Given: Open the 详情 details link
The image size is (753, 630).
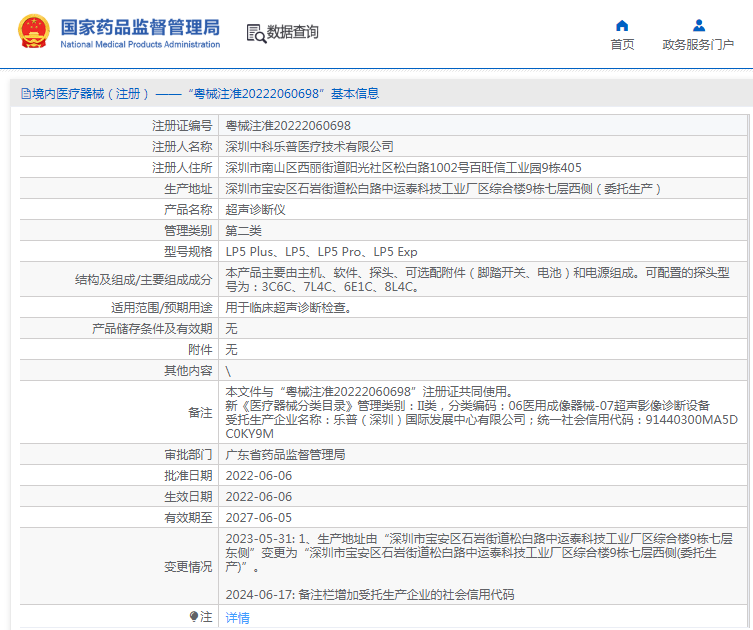Looking at the screenshot, I should click(237, 618).
